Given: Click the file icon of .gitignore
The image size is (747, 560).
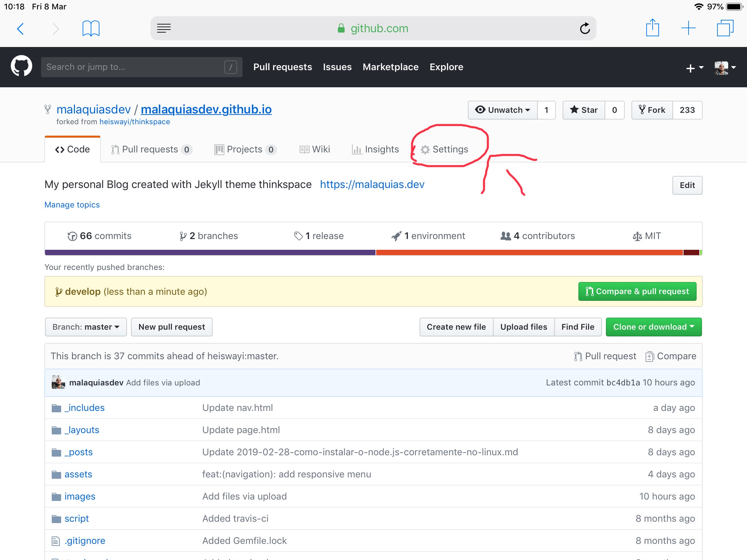Looking at the screenshot, I should (x=56, y=541).
